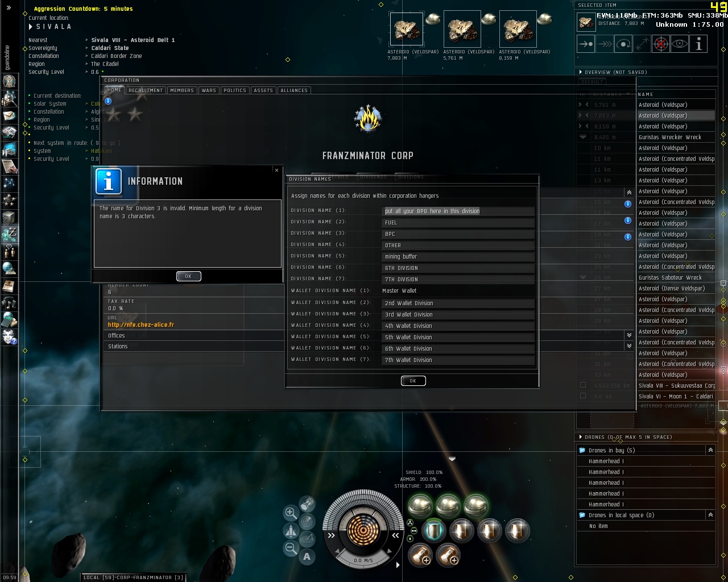Open the scanner icon on the HUD
Image resolution: width=728 pixels, height=582 pixels.
click(x=307, y=521)
